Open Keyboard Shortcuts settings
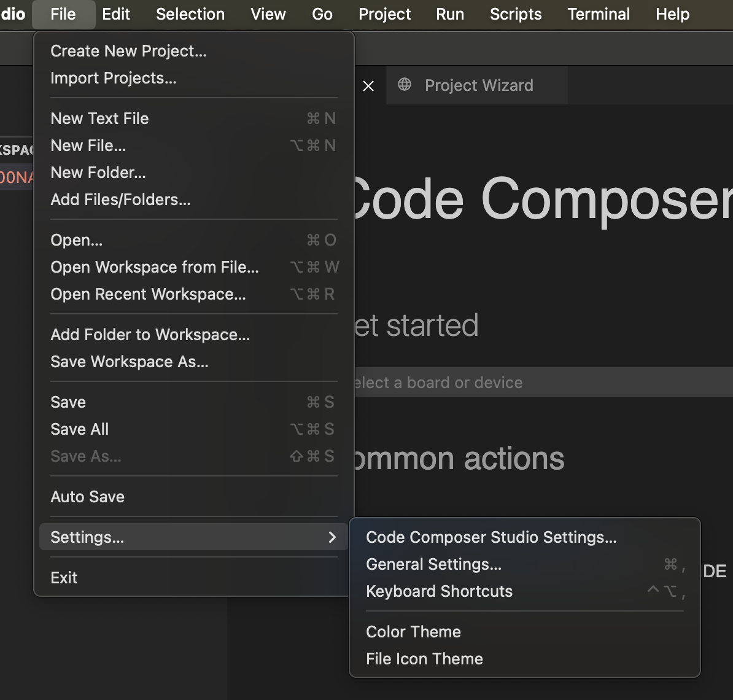The width and height of the screenshot is (733, 700). (x=439, y=591)
